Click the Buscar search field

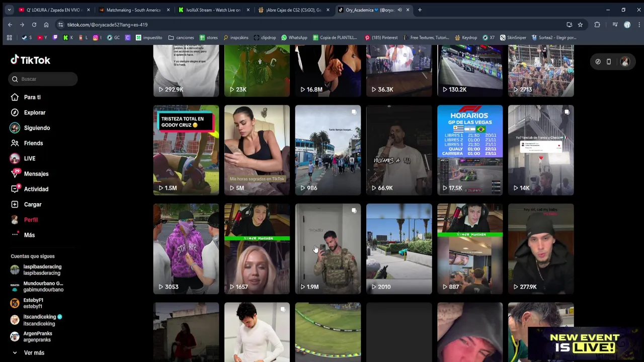pyautogui.click(x=43, y=79)
